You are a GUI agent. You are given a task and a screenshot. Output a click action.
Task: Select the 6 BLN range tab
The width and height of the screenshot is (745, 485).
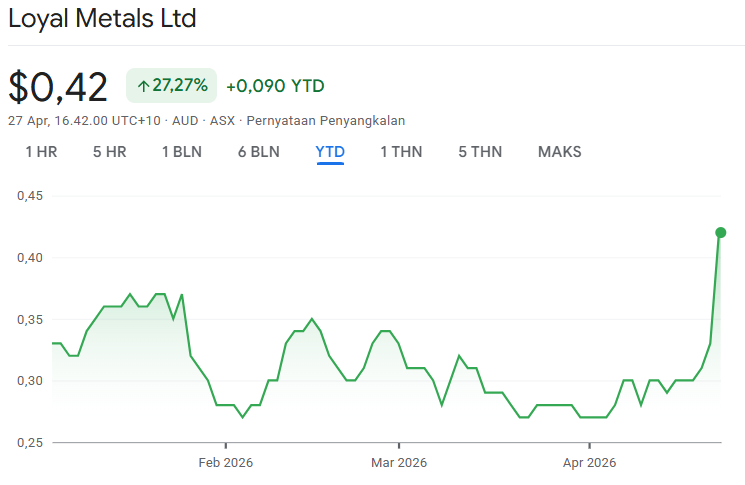click(x=259, y=152)
